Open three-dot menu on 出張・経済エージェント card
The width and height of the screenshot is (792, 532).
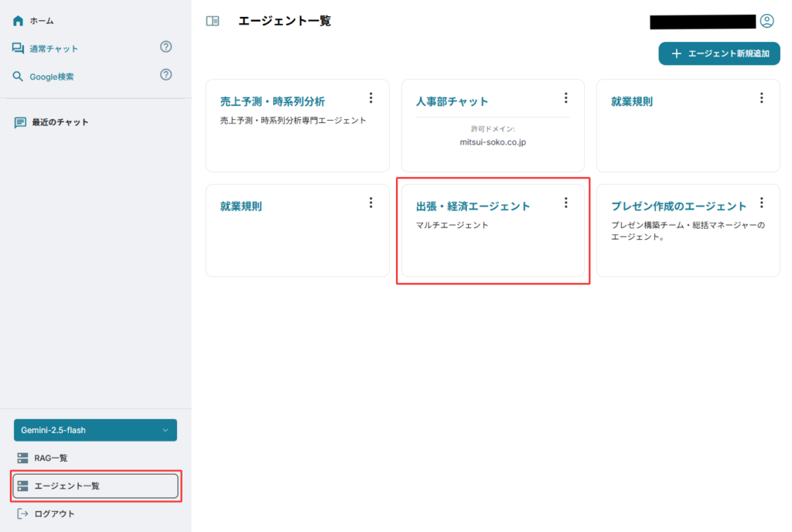565,203
